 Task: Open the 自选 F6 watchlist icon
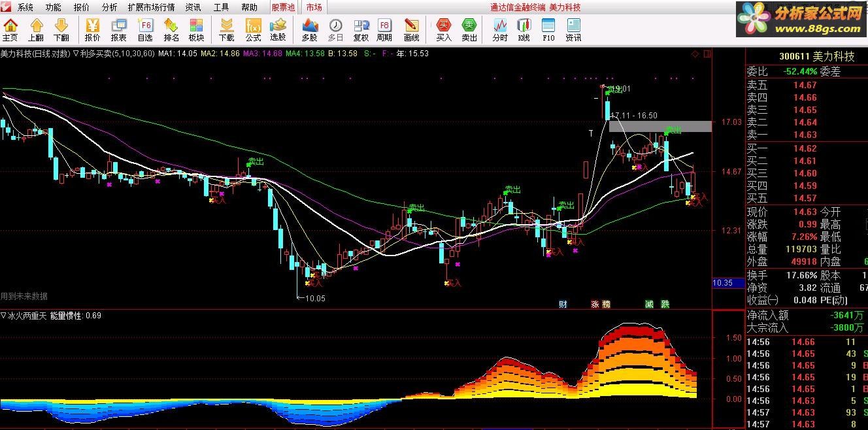click(145, 30)
